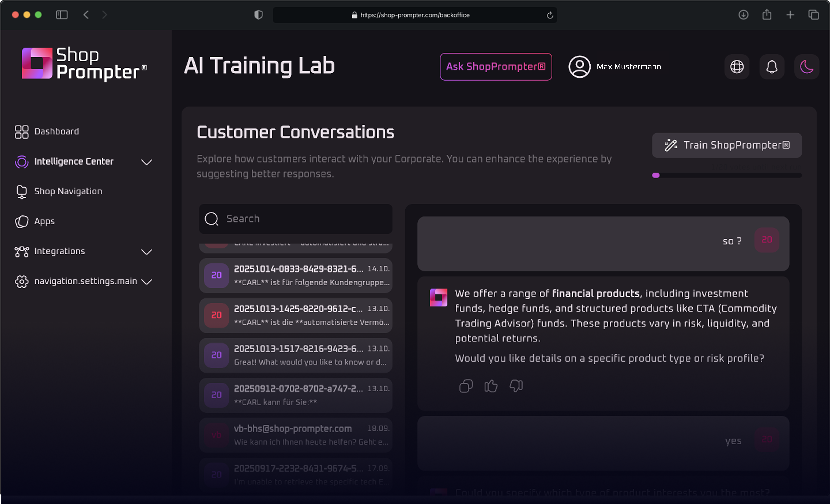This screenshot has height=504, width=830.
Task: Click Ask ShopPrompter® button
Action: [x=496, y=67]
